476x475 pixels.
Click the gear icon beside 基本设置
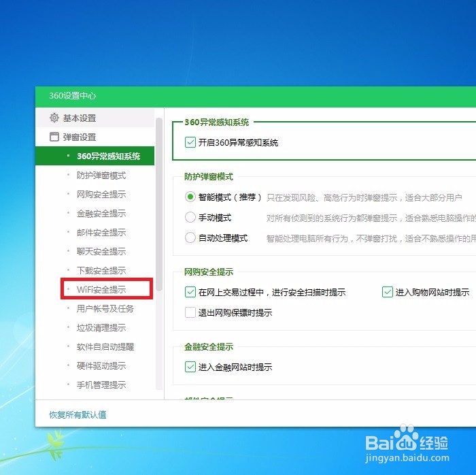pos(54,118)
